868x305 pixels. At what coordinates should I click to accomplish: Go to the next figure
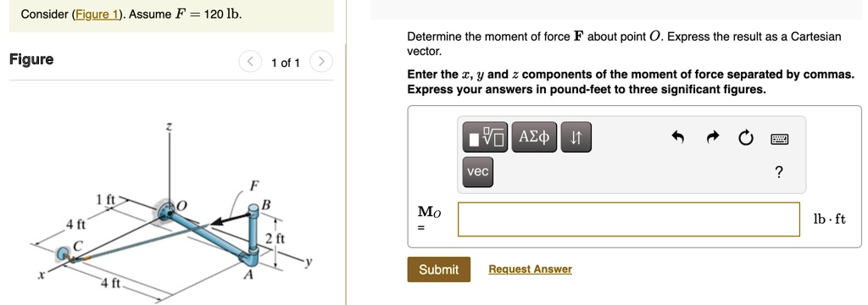coord(321,62)
